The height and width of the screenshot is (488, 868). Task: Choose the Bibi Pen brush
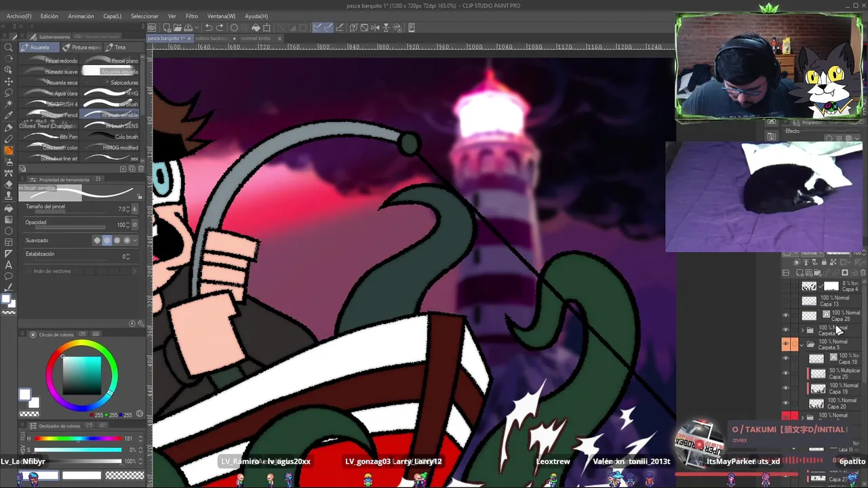pyautogui.click(x=50, y=137)
